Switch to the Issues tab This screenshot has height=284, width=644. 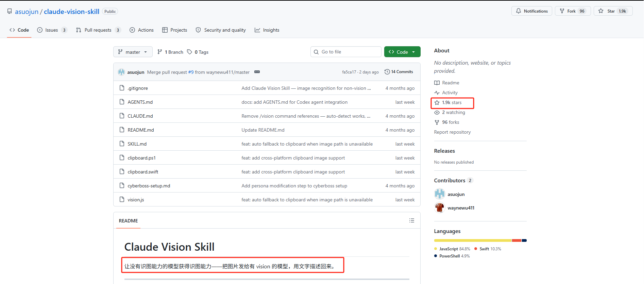52,30
